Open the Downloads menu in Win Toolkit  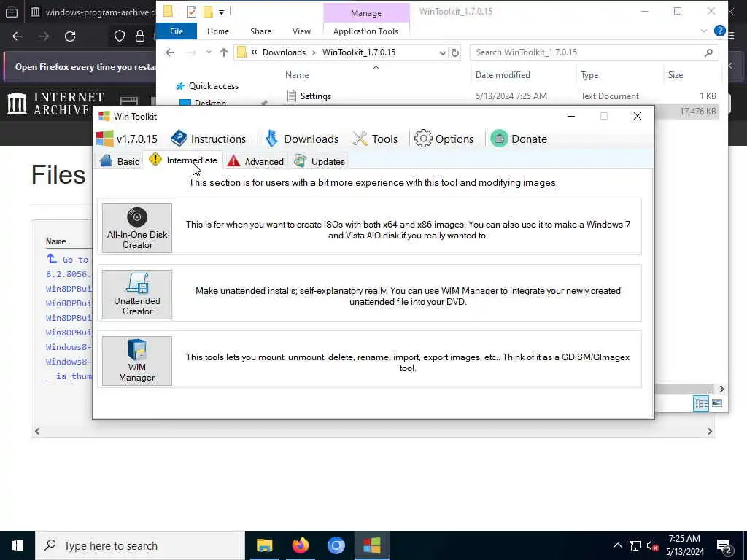(x=301, y=139)
